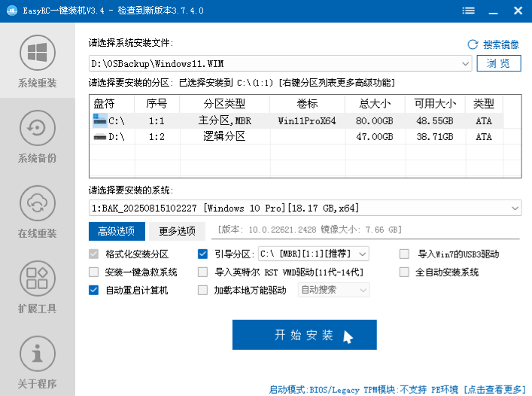Screen dimensions: 532x396
Task: Click the 系统备份 sidebar label
Action: click(x=38, y=158)
